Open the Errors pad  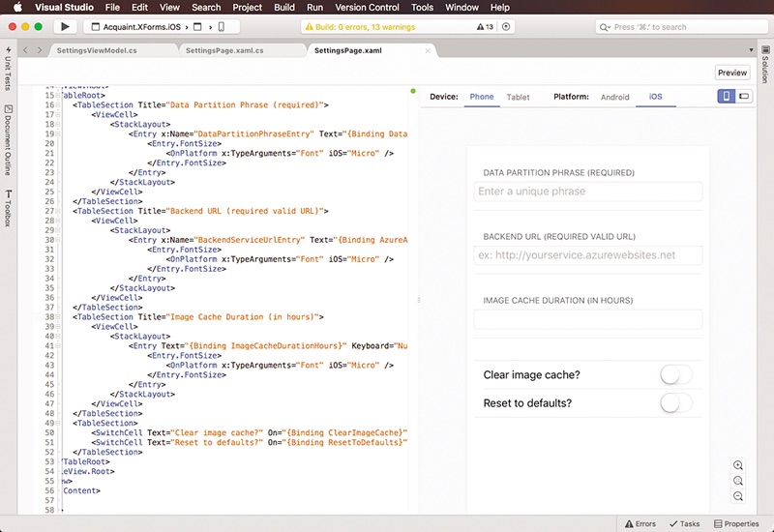point(639,523)
